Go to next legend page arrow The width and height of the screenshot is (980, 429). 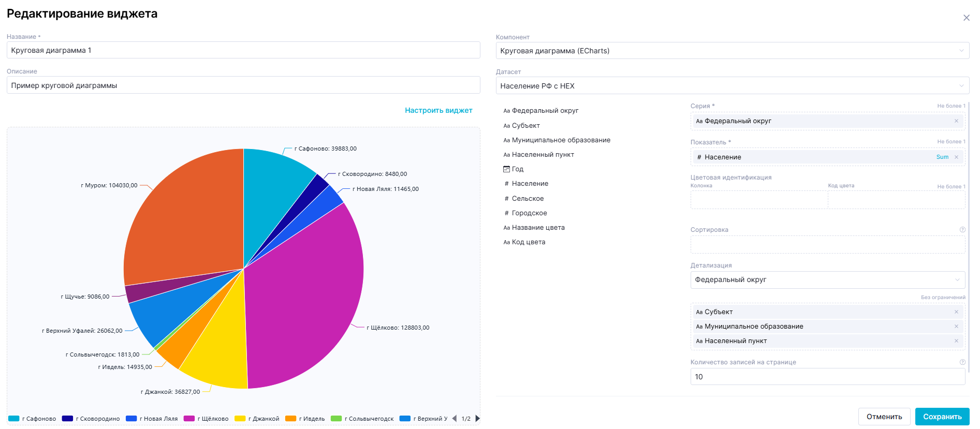(x=477, y=419)
